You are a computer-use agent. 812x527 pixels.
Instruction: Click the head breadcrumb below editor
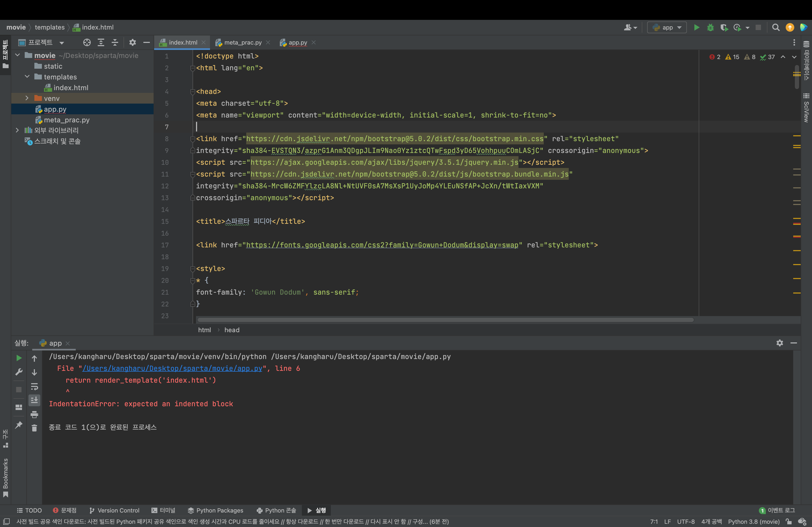(x=232, y=330)
